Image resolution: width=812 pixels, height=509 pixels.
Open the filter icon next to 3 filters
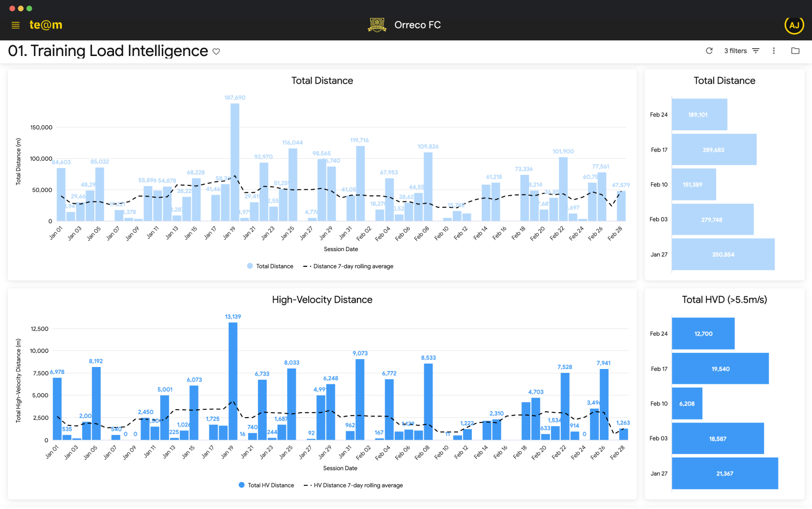[x=756, y=51]
